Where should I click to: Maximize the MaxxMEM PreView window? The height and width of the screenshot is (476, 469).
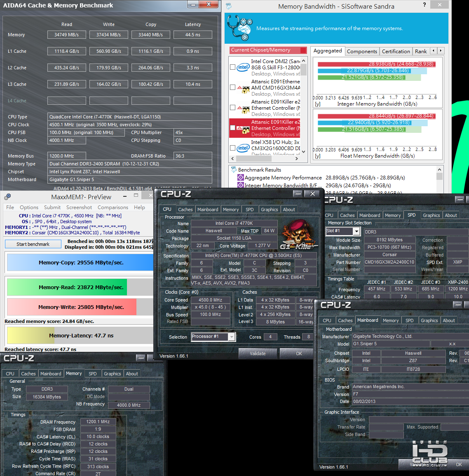pos(136,196)
